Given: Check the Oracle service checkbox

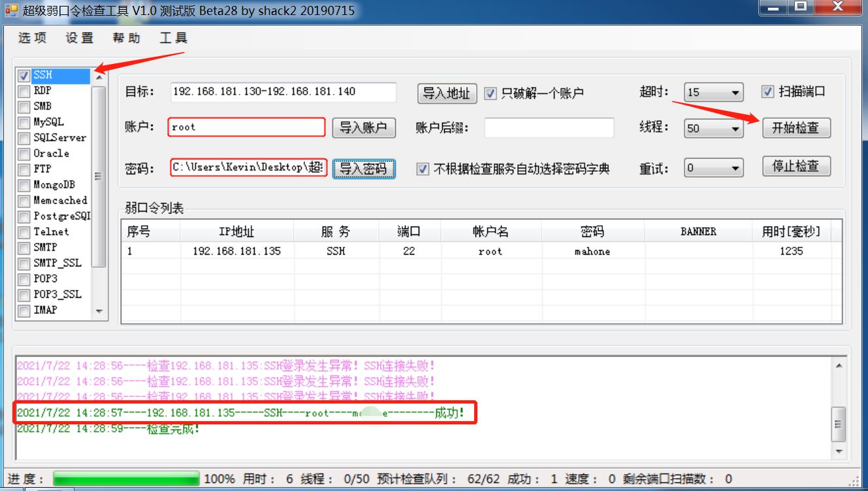Looking at the screenshot, I should (x=24, y=154).
